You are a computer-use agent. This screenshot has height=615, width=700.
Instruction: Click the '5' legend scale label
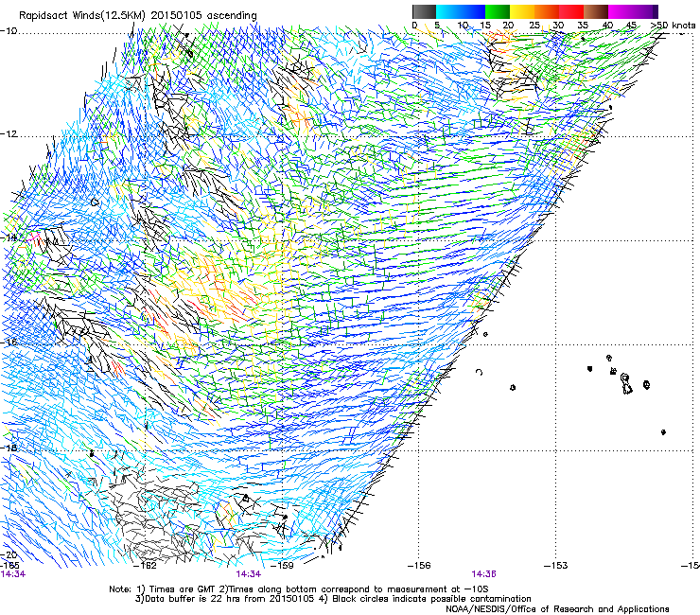[x=437, y=25]
